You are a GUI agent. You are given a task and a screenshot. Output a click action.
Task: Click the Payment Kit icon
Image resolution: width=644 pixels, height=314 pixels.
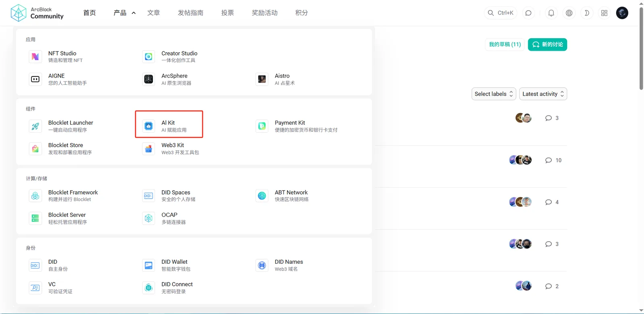(262, 126)
